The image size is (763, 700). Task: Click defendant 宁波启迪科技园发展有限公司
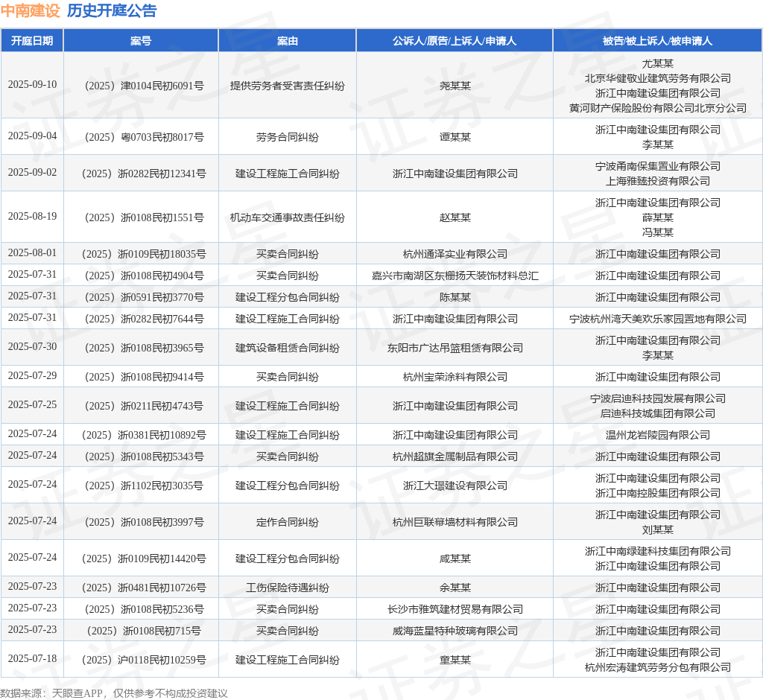tap(657, 399)
